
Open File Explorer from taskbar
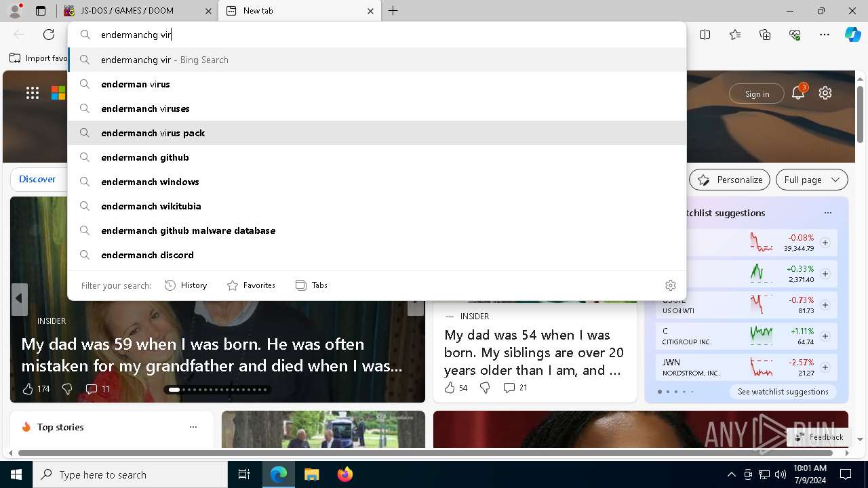(x=311, y=474)
